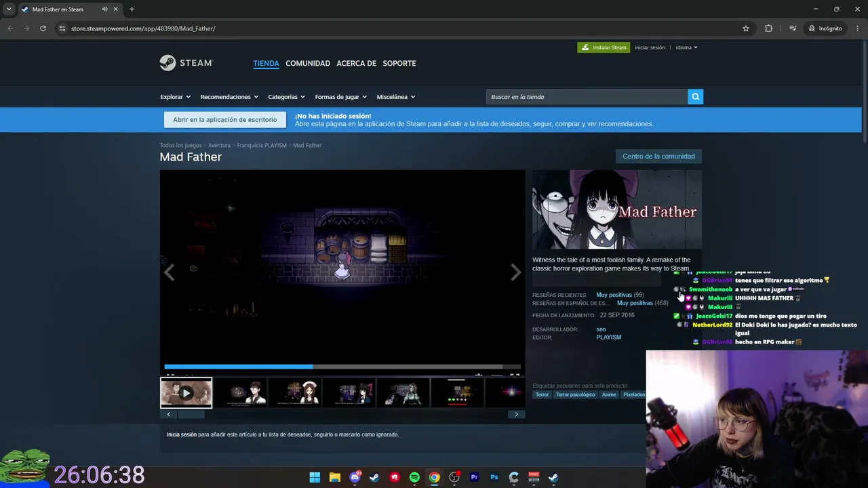Open the Voicemeeter app in the taskbar
Viewport: 868px width, 488px height.
[x=534, y=477]
